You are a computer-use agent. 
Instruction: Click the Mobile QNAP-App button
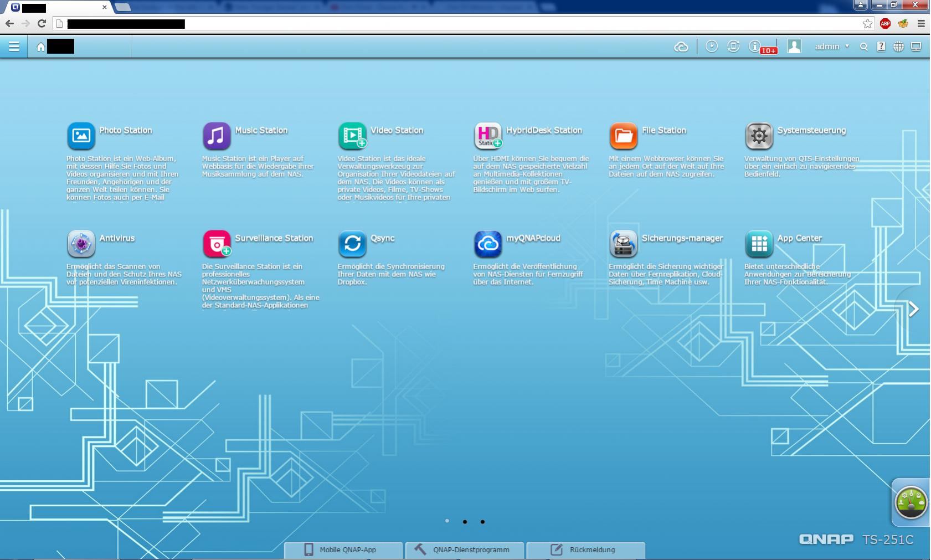coord(343,550)
